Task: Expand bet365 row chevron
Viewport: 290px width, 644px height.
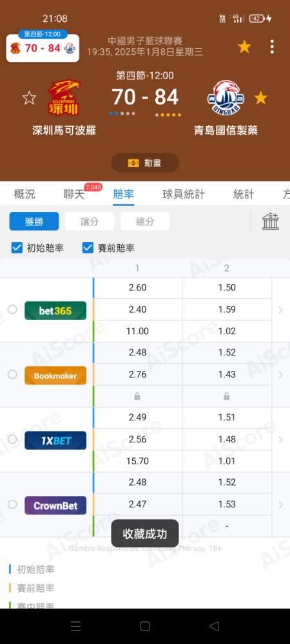Action: tap(281, 310)
